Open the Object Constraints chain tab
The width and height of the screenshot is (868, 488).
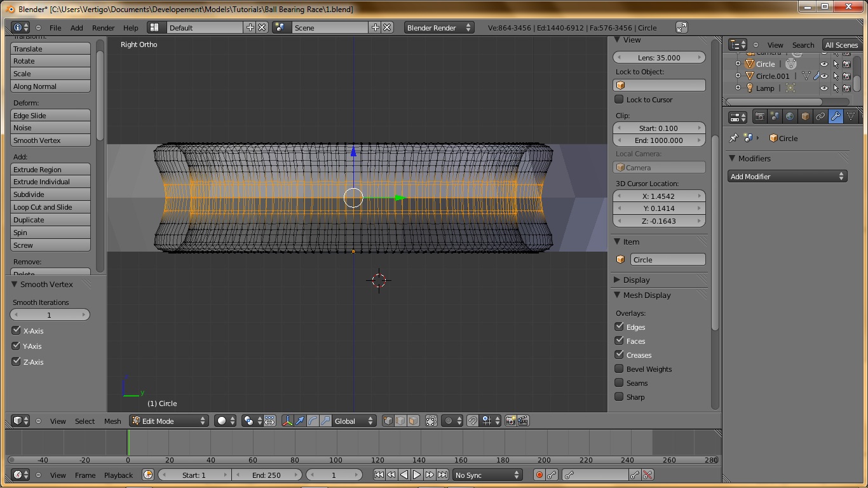pos(820,117)
